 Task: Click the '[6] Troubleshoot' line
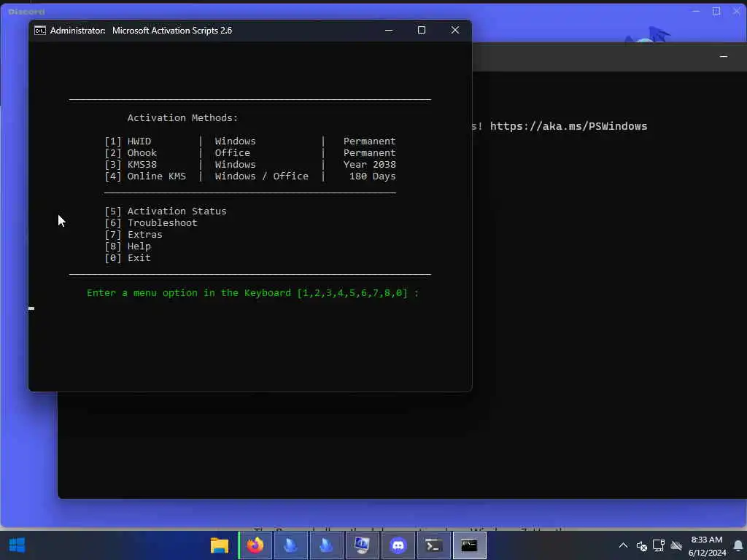[x=150, y=223]
